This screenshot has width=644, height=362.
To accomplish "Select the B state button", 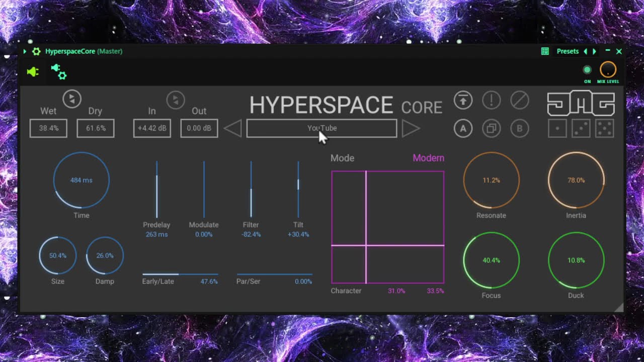I will tap(520, 128).
